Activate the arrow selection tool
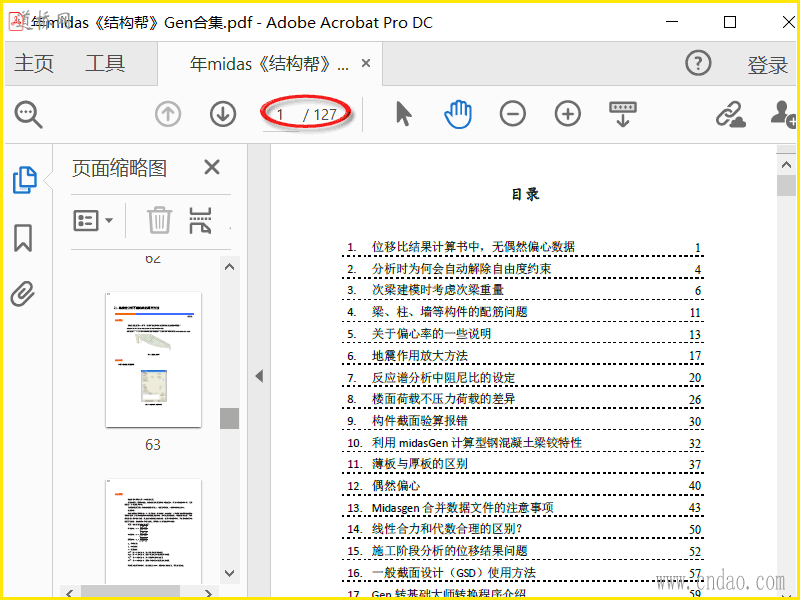 click(x=404, y=114)
